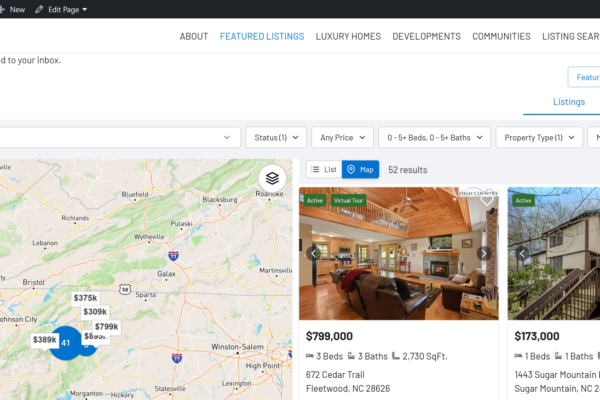Click the 52 results count text
The height and width of the screenshot is (400, 600).
pos(408,170)
